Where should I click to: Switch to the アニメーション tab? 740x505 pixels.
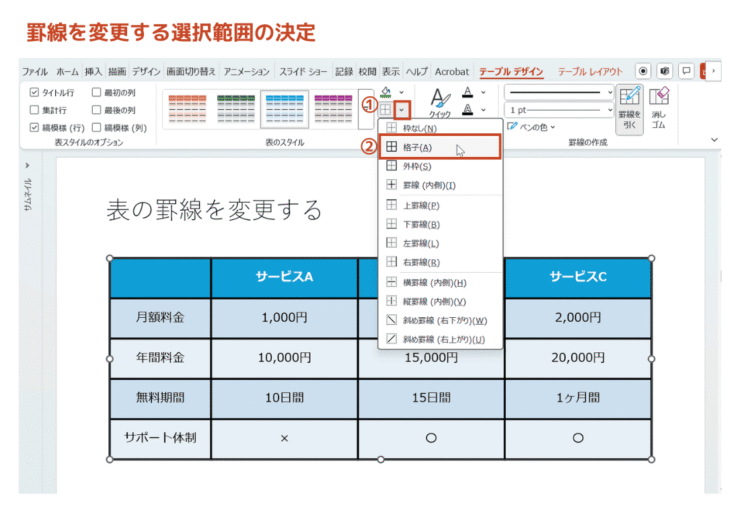(x=246, y=72)
